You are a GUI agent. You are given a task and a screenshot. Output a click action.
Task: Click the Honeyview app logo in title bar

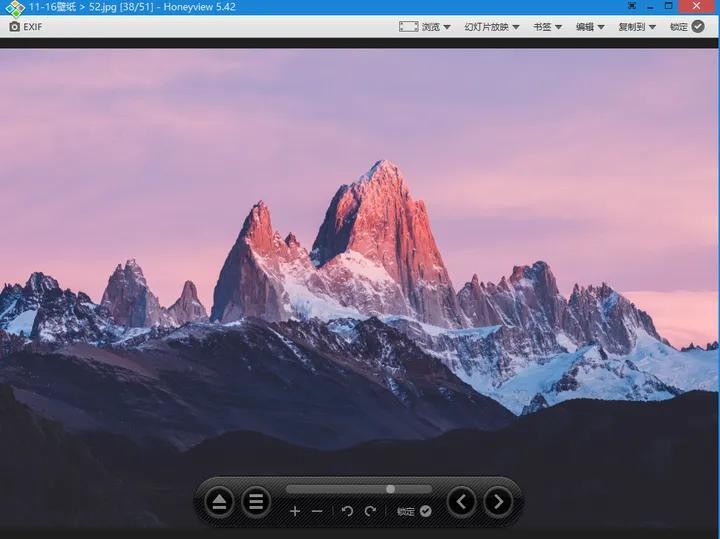(x=15, y=8)
